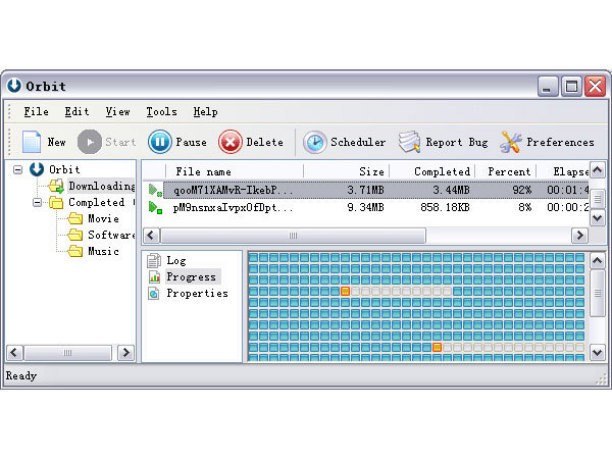Viewport: 612px width, 459px height.
Task: Sort by Percent column header
Action: tap(506, 171)
